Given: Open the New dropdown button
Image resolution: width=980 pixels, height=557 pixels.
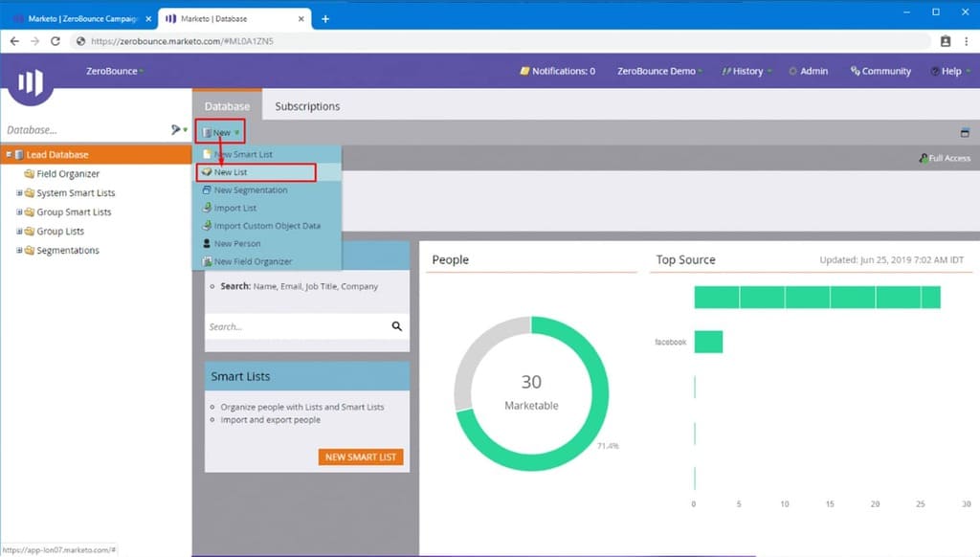Looking at the screenshot, I should [x=221, y=132].
